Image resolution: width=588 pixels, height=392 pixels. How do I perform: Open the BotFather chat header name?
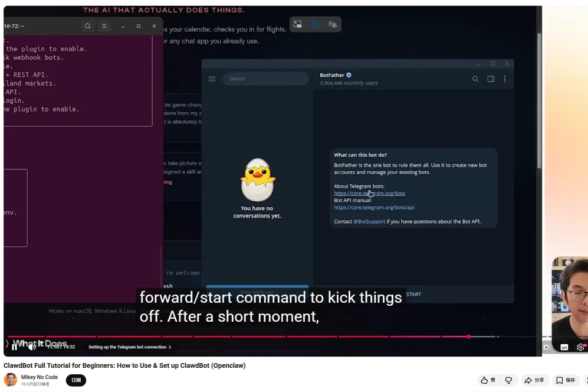click(332, 75)
